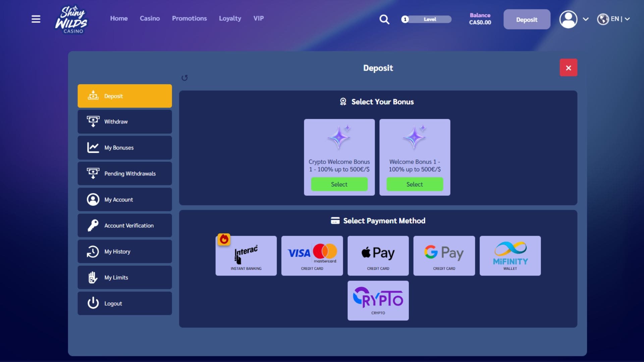Select the Crypto Welcome Bonus 1
This screenshot has width=644, height=362.
point(339,184)
